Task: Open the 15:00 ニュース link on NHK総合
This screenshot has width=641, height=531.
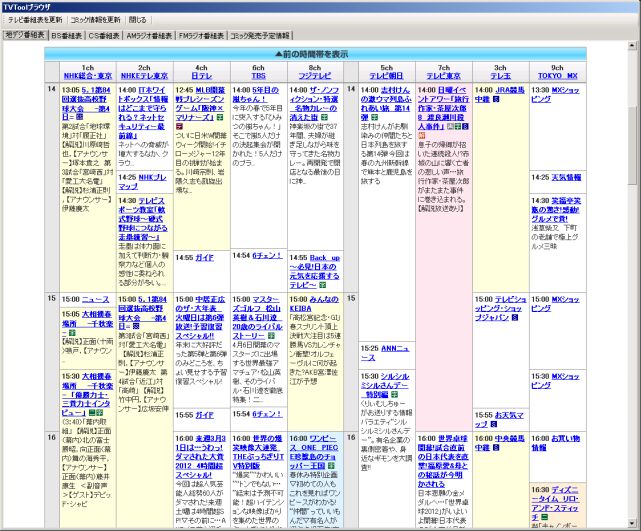Action: pos(96,299)
